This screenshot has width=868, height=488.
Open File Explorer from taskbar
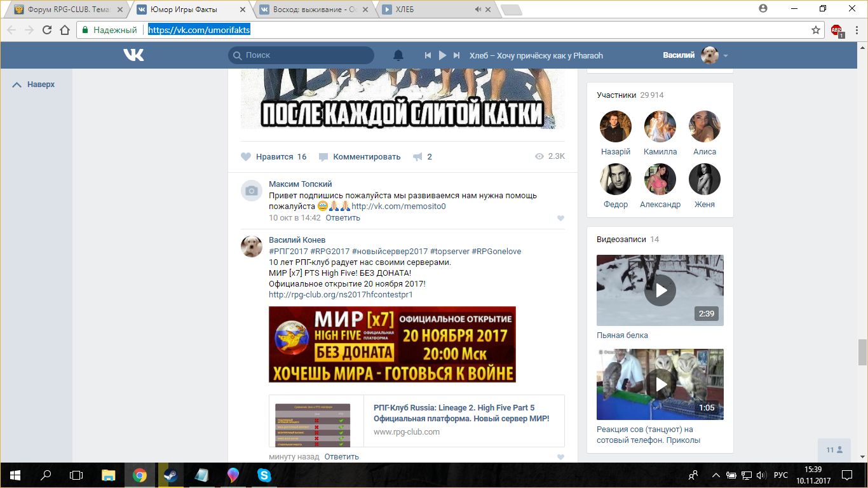(109, 475)
